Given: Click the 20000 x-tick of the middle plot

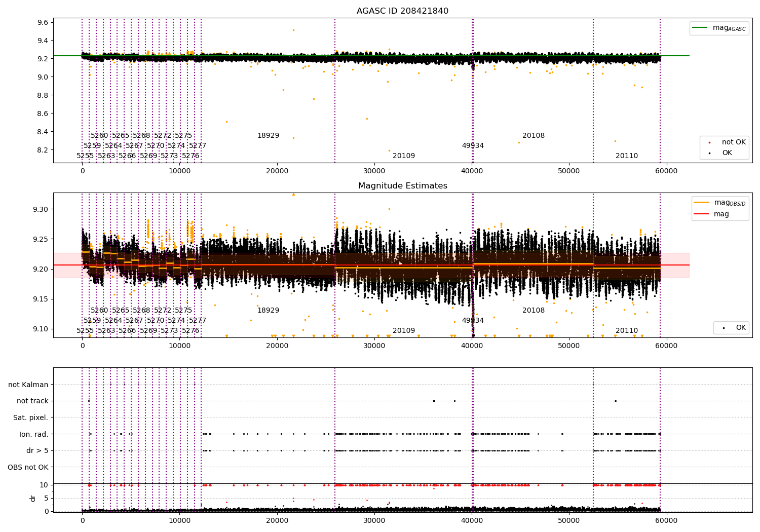Looking at the screenshot, I should pos(277,346).
